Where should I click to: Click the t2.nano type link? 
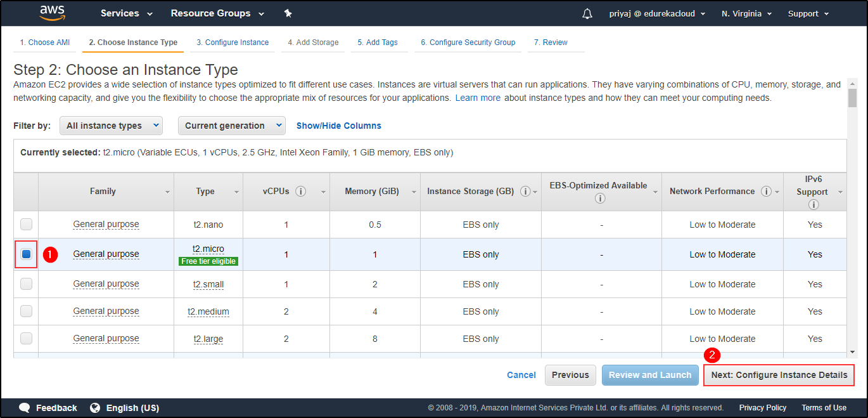(208, 225)
